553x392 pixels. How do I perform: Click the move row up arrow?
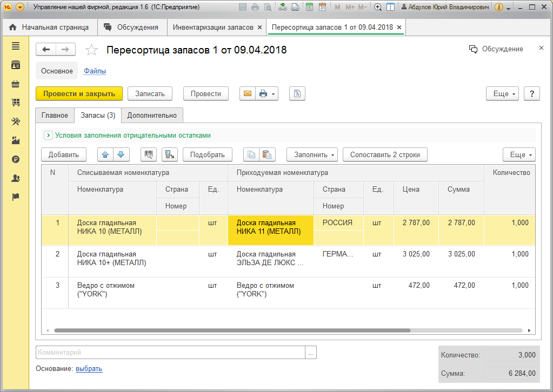coord(105,154)
